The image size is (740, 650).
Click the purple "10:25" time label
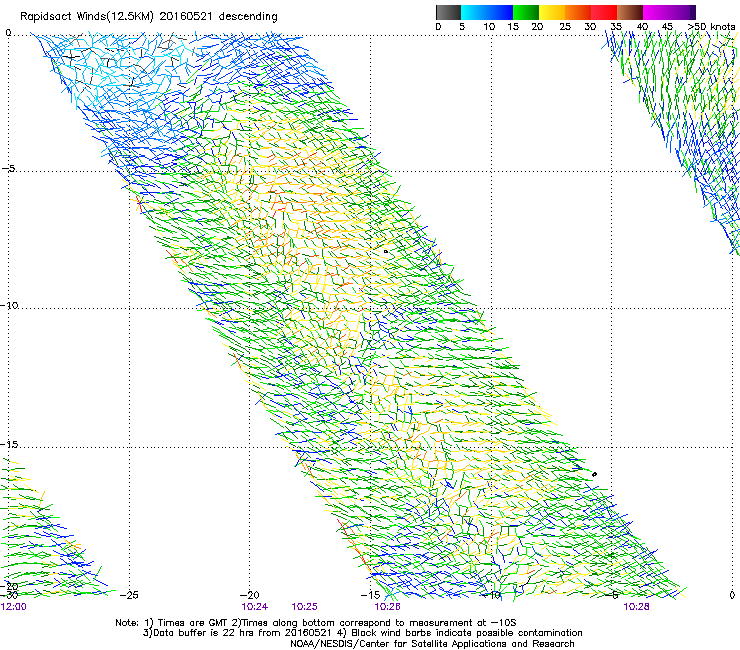click(x=304, y=607)
